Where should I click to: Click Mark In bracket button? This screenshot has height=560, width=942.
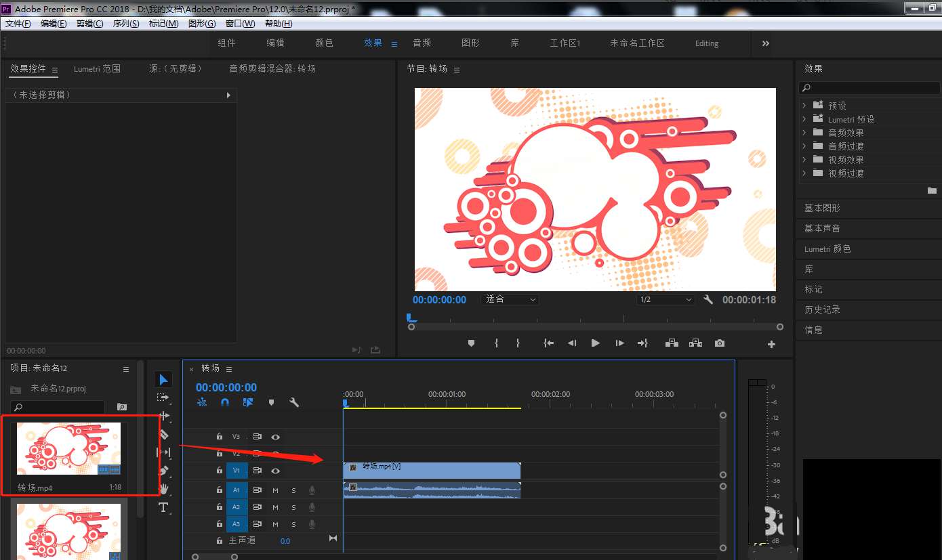pos(496,343)
